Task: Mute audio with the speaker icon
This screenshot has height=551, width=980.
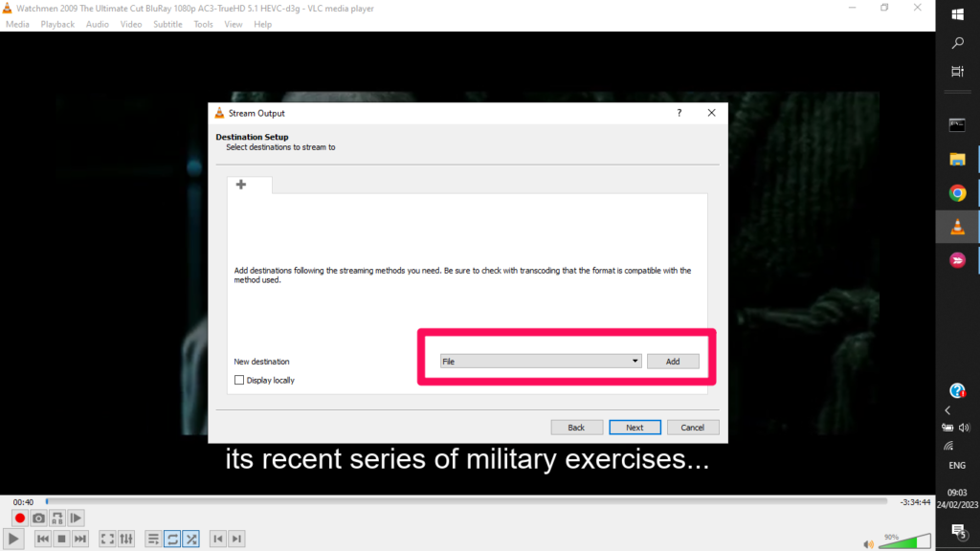Action: pyautogui.click(x=868, y=544)
